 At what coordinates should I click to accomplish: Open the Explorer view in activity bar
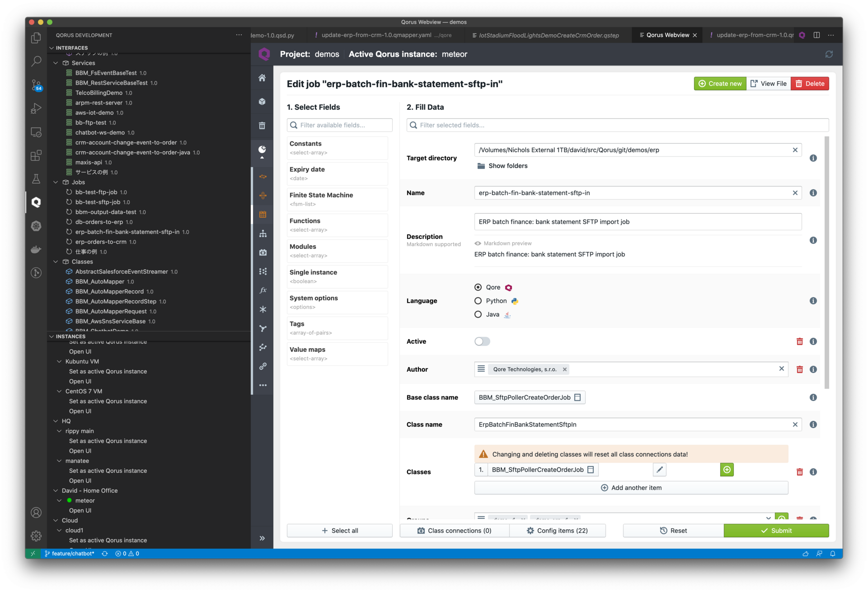(36, 38)
